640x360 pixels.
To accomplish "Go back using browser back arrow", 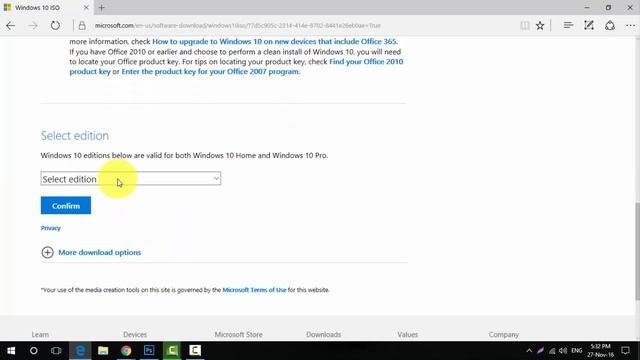I will (11, 25).
